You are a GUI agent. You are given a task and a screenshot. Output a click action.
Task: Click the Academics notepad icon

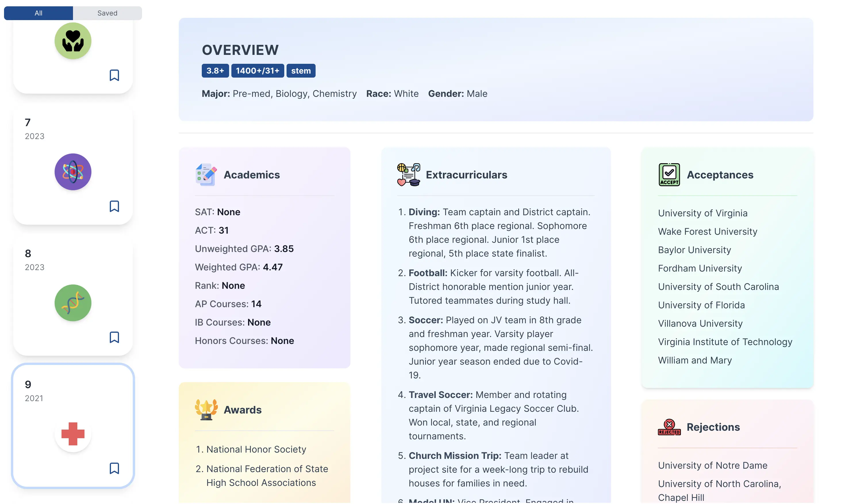point(206,174)
